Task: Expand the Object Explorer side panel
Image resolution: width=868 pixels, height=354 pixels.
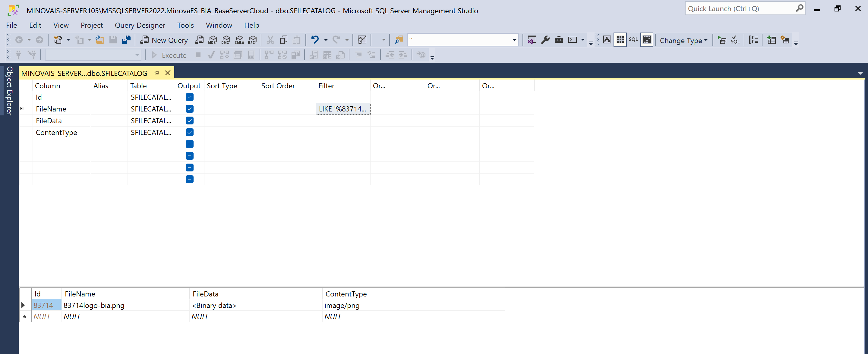Action: tap(9, 91)
